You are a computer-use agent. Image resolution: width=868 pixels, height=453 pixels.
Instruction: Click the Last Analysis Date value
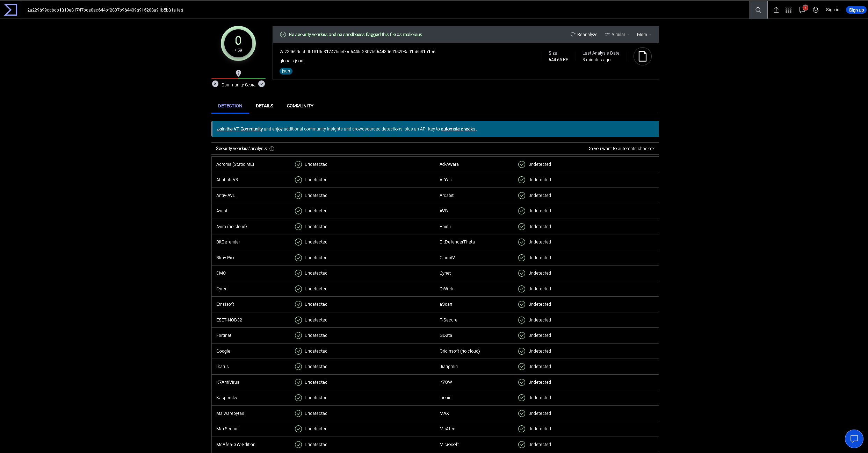[596, 60]
